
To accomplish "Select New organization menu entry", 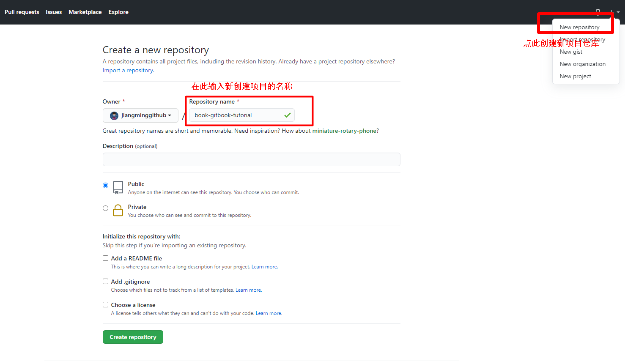I will click(582, 64).
